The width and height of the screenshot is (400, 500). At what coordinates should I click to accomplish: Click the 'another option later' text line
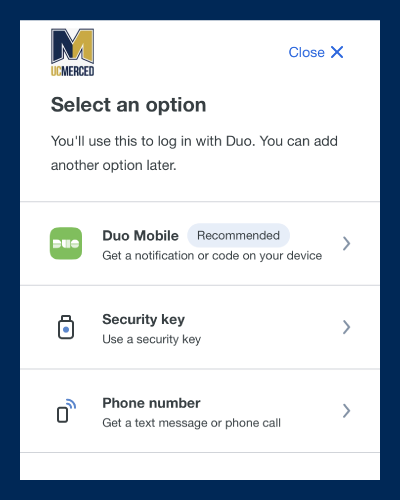coord(113,165)
